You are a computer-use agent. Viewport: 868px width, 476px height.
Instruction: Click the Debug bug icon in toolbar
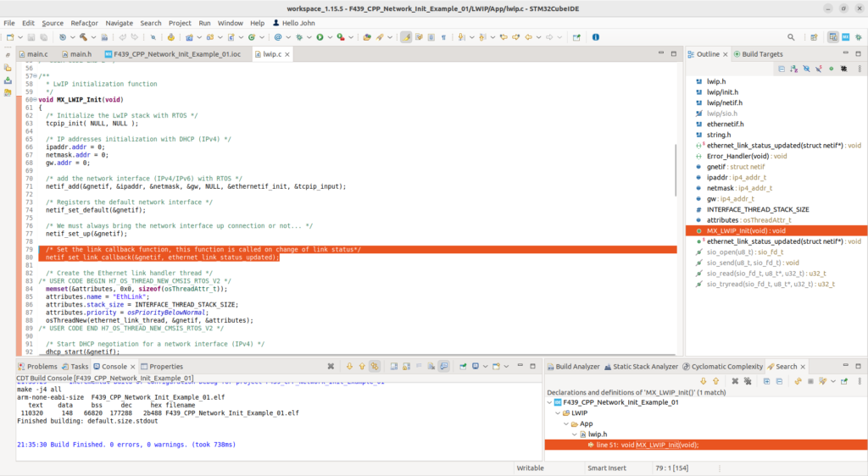point(299,37)
